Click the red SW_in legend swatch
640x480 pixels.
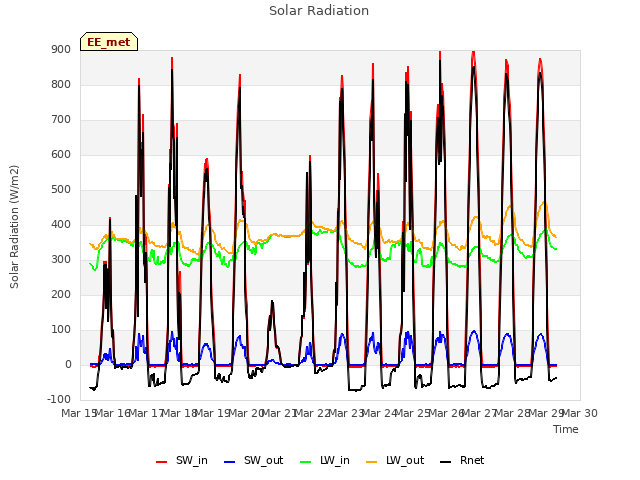(162, 462)
